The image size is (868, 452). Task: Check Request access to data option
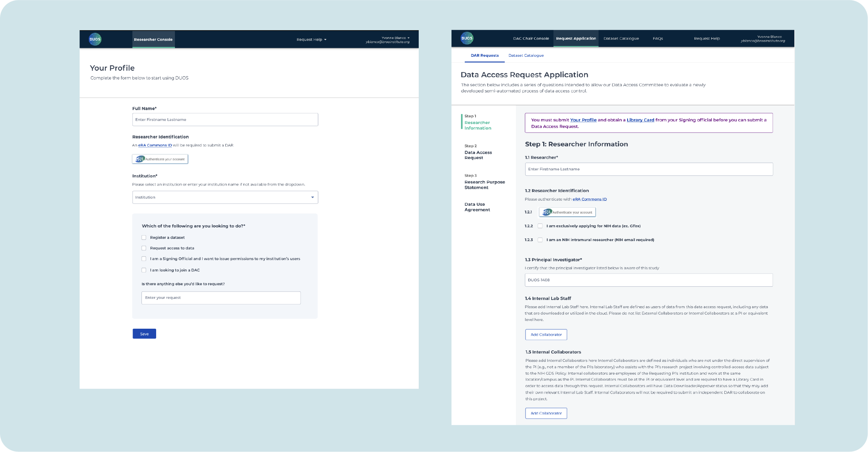[144, 248]
